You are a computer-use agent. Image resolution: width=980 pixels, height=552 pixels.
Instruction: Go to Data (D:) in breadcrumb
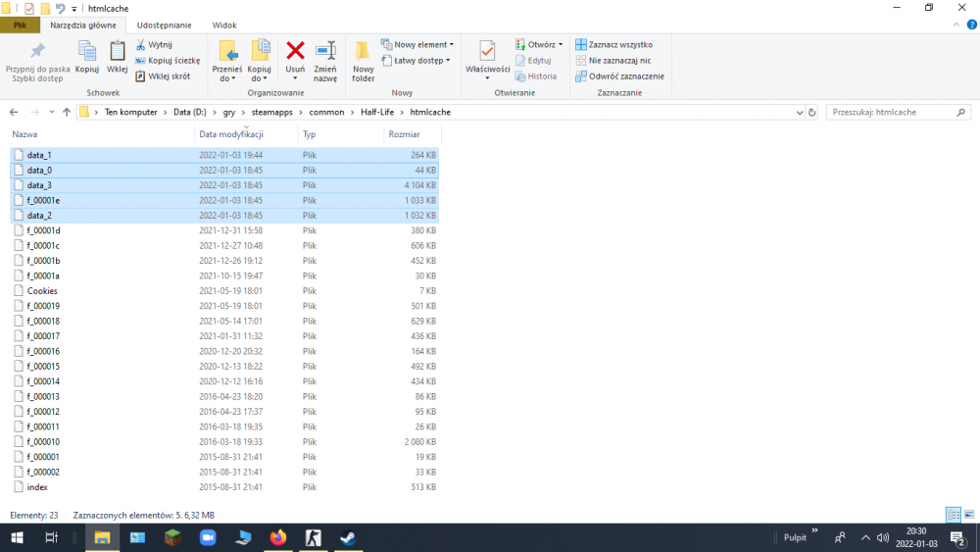190,112
